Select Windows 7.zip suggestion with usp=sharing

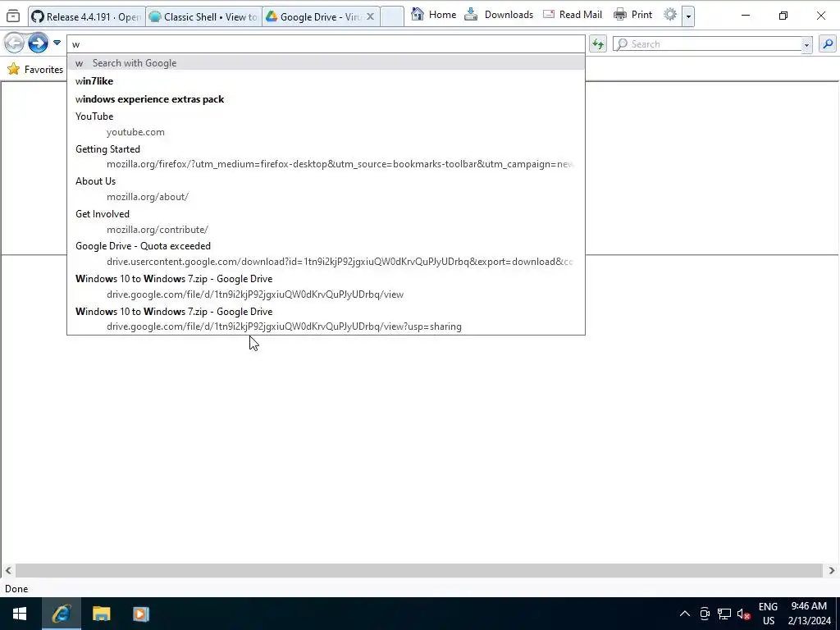(326, 319)
